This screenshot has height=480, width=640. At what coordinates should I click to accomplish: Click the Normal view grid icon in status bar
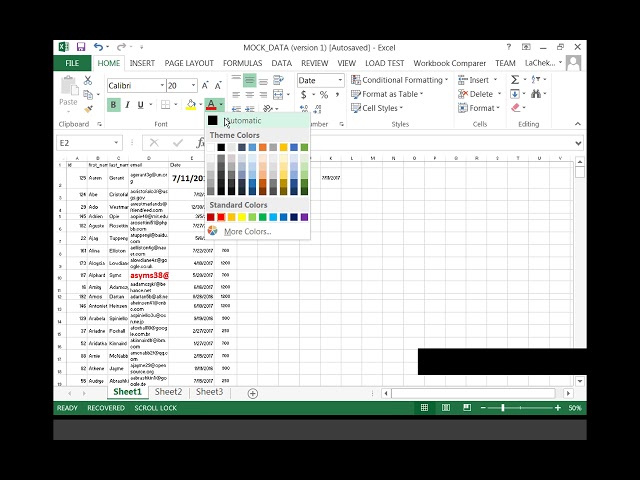424,407
